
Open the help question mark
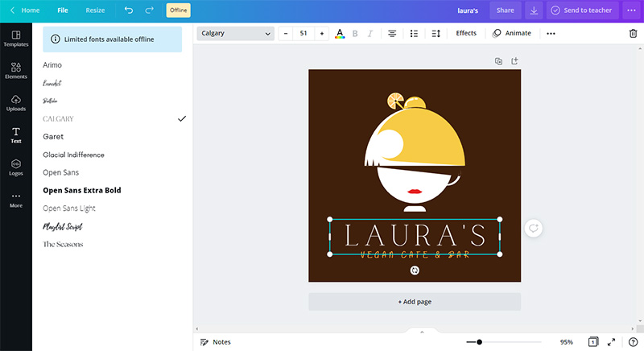tap(633, 342)
